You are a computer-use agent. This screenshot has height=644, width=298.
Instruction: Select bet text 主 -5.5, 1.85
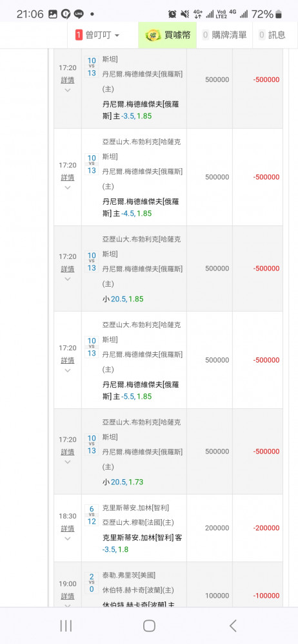pyautogui.click(x=132, y=397)
